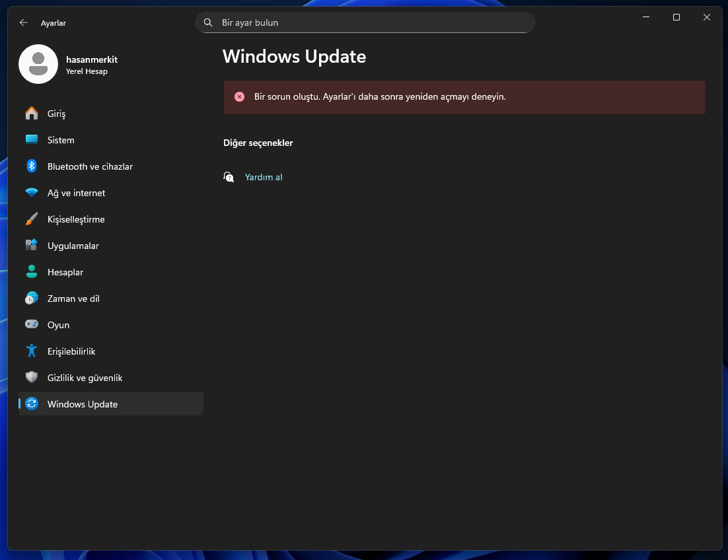The image size is (728, 560).
Task: Click the back arrow next to Ayarlar
Action: pyautogui.click(x=24, y=22)
